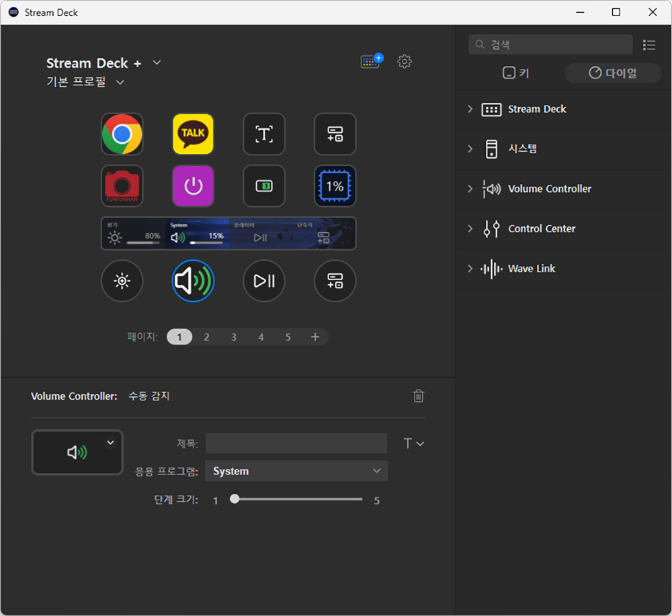Select the CPU 1% usage key
Image resolution: width=672 pixels, height=616 pixels.
335,186
